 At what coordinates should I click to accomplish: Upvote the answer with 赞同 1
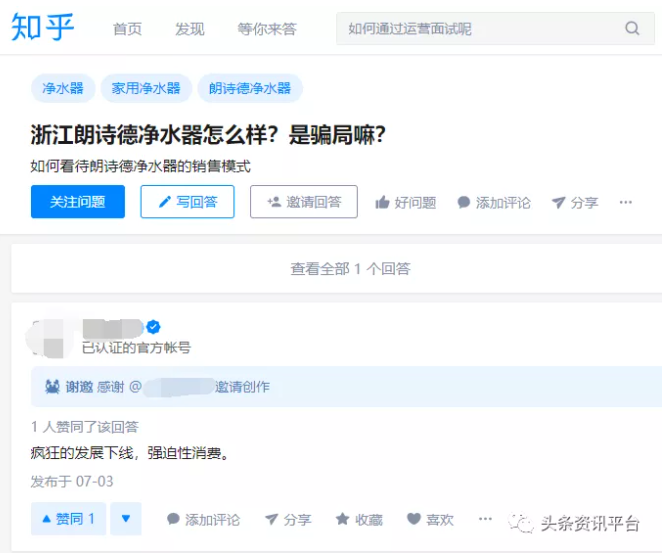(68, 519)
